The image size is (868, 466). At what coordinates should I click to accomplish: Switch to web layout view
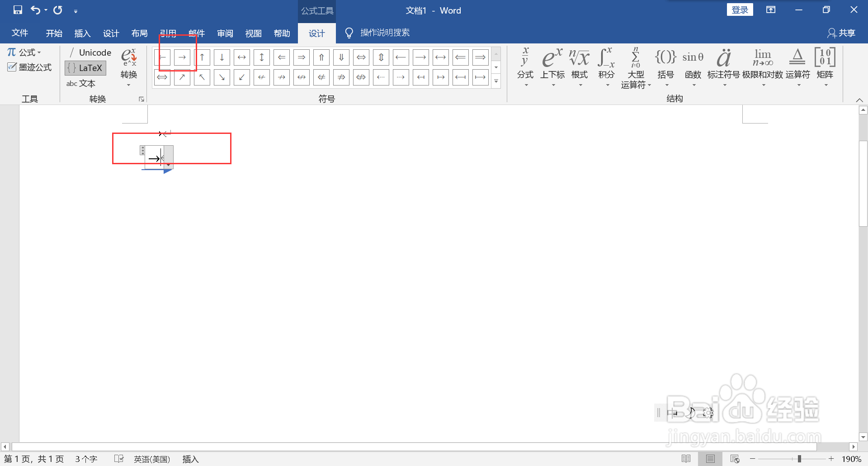pyautogui.click(x=735, y=459)
